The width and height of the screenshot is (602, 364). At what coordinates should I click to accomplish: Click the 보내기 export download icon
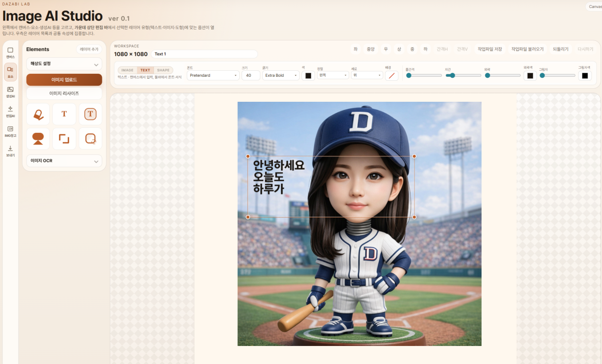tap(10, 151)
